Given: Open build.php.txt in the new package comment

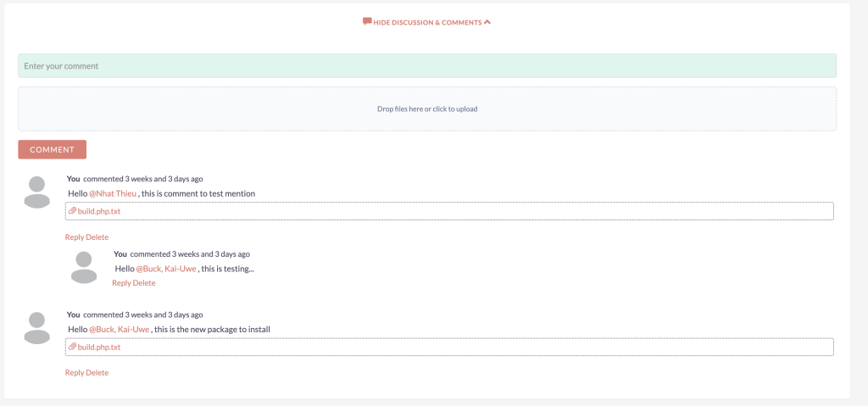Looking at the screenshot, I should (x=99, y=347).
